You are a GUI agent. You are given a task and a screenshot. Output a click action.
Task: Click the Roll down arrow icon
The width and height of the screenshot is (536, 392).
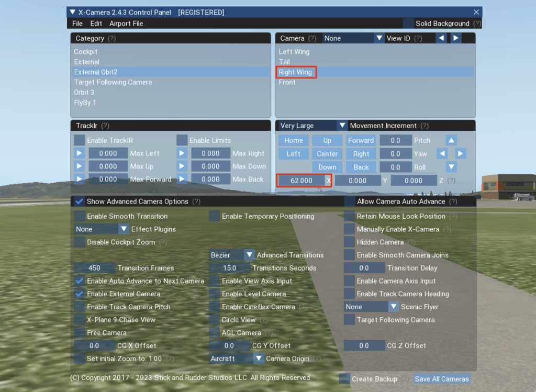(x=451, y=167)
